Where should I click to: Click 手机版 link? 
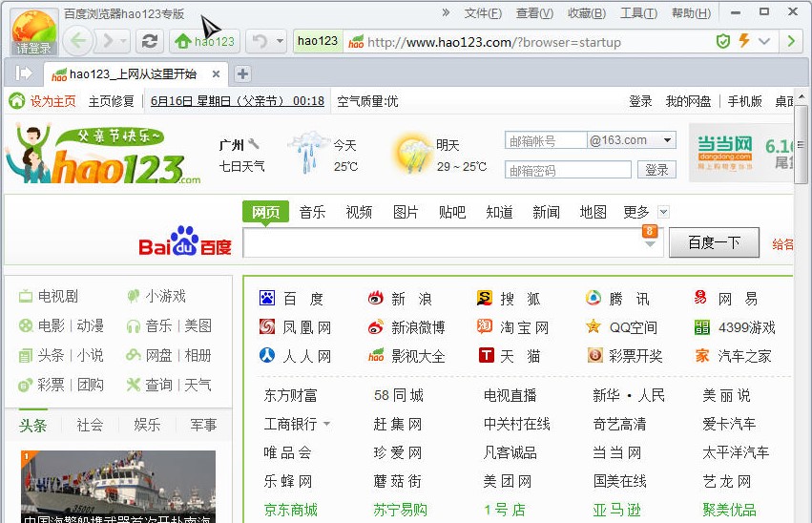pyautogui.click(x=744, y=101)
